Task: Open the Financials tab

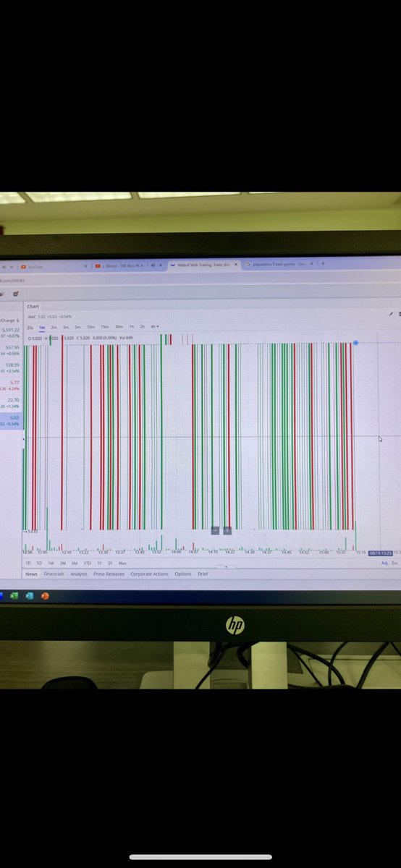Action: click(54, 574)
